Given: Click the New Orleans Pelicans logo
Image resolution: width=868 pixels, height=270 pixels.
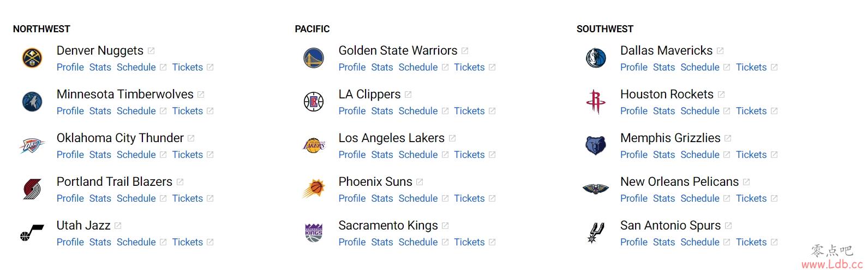Looking at the screenshot, I should pyautogui.click(x=596, y=189).
